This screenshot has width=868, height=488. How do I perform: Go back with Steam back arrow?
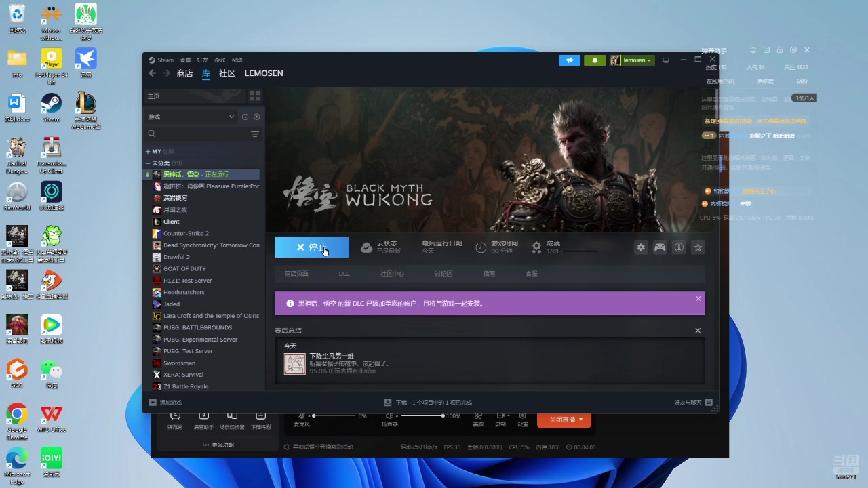pyautogui.click(x=152, y=73)
